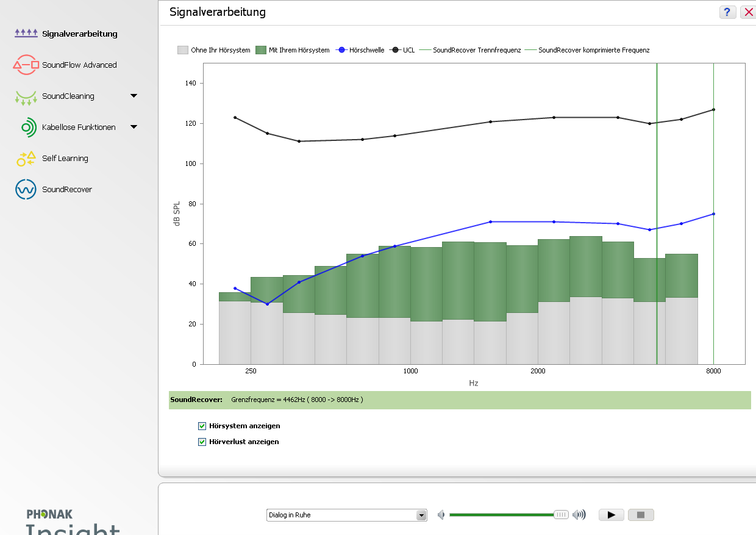
Task: Click the low volume speaker icon
Action: 441,515
